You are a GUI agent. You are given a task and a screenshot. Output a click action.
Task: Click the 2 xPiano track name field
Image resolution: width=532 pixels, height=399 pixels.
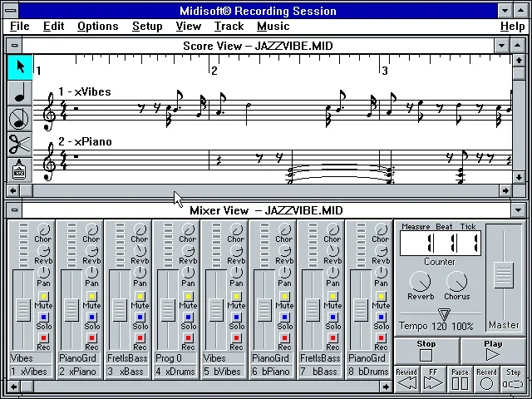79,372
